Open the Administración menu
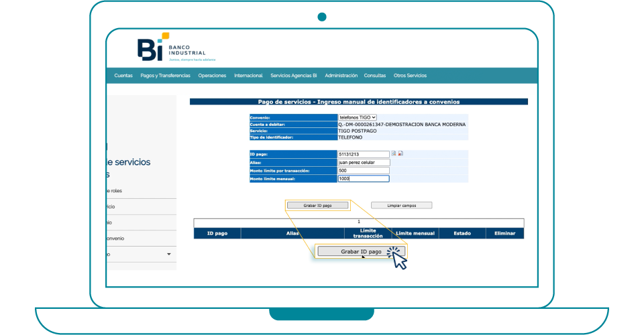The width and height of the screenshot is (644, 335). coord(341,76)
